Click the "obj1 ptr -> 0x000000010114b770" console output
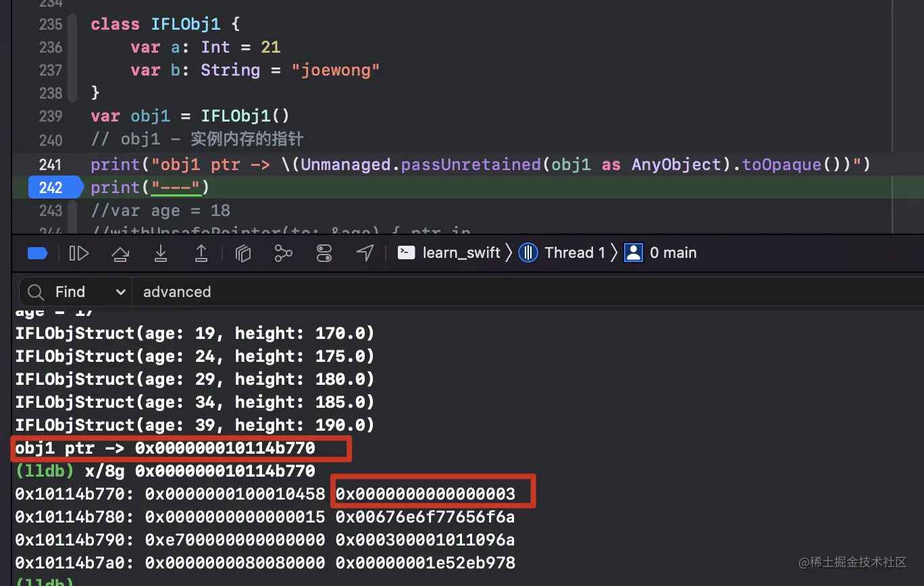Image resolution: width=924 pixels, height=586 pixels. [x=165, y=448]
